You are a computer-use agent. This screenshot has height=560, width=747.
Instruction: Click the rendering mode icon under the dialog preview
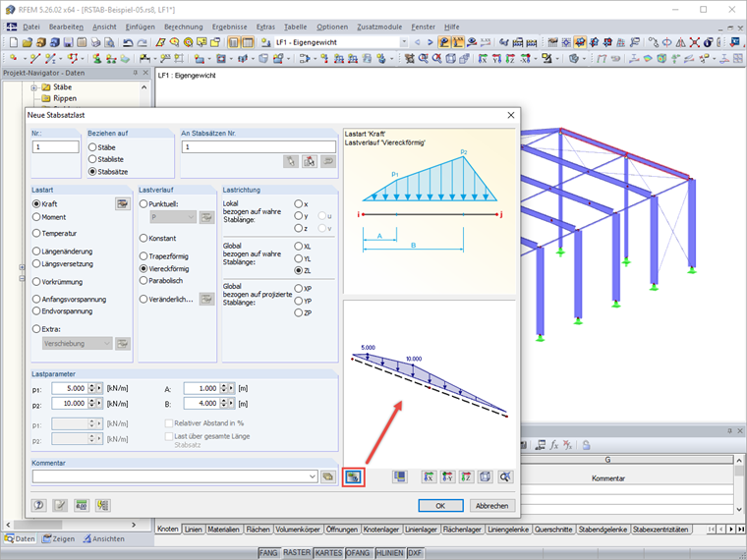tap(400, 476)
